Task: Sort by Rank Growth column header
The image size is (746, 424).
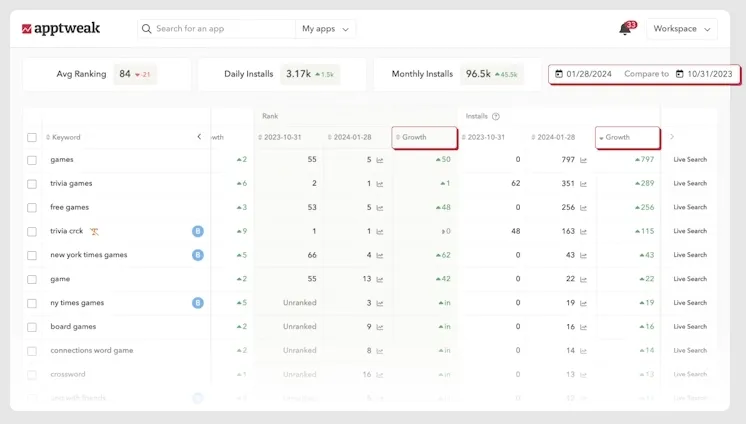Action: (424, 137)
